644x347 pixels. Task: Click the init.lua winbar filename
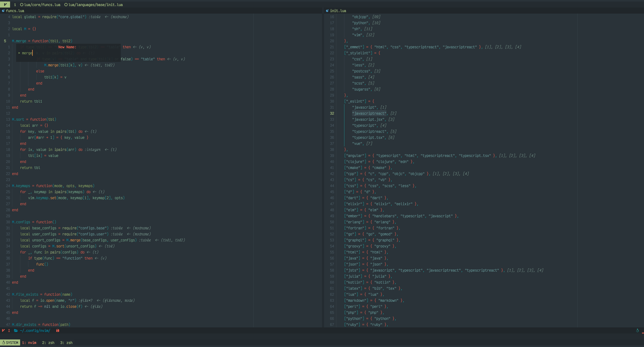click(338, 11)
